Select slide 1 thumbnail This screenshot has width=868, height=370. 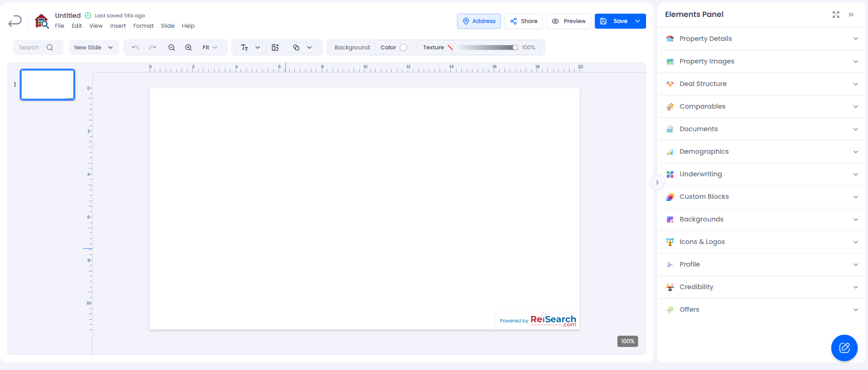click(x=47, y=85)
